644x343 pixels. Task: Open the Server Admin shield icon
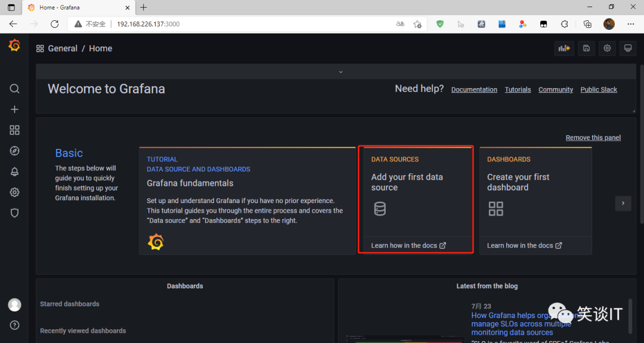(14, 213)
